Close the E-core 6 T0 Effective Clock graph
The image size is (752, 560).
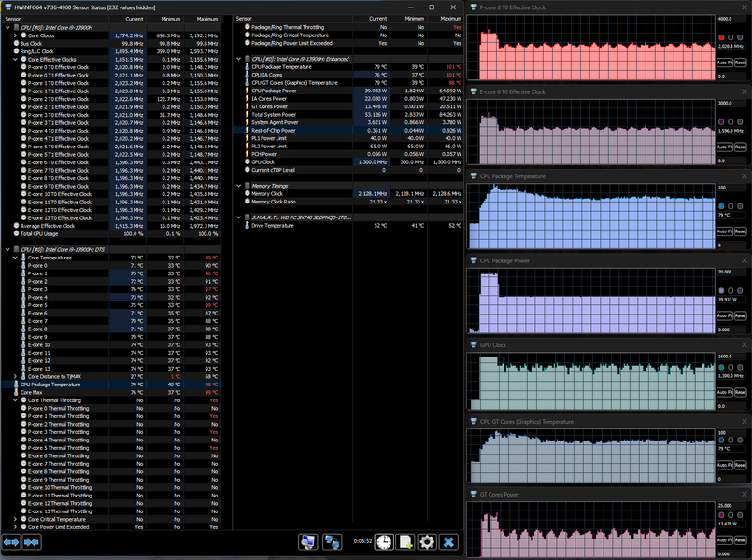(745, 92)
